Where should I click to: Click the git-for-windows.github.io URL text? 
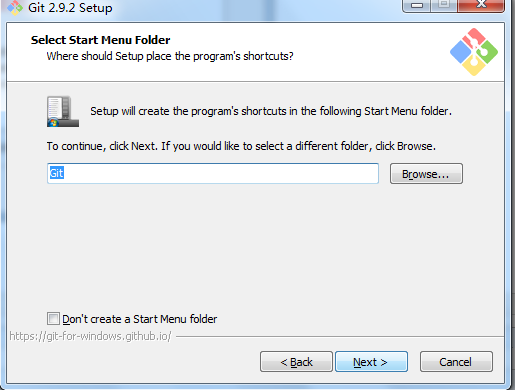click(90, 336)
